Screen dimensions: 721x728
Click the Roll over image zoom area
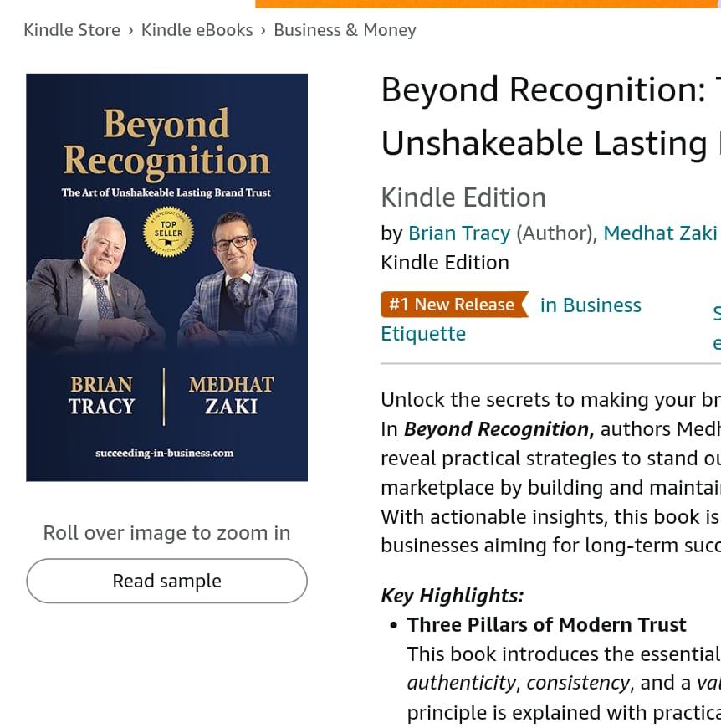pos(166,532)
